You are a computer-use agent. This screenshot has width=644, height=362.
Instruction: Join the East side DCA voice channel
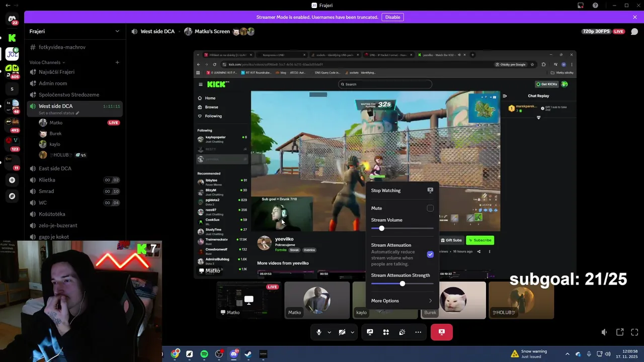[x=74, y=168]
